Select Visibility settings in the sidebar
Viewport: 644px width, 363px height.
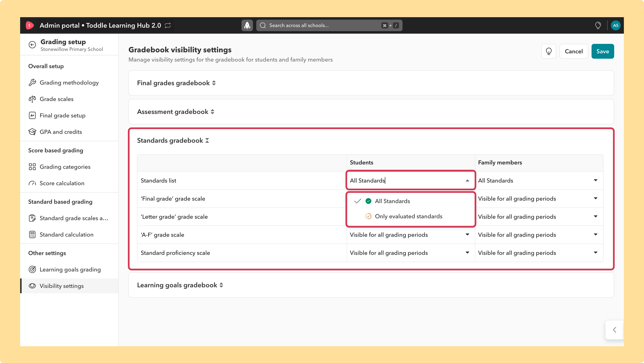coord(69,286)
